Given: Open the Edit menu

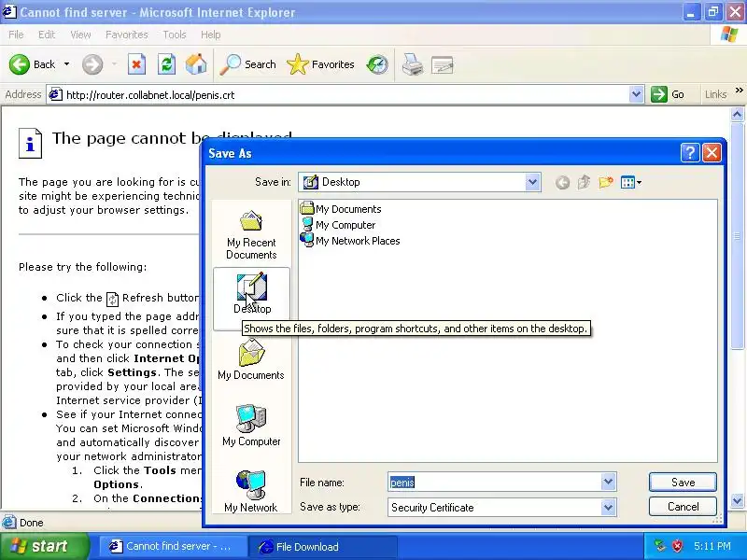Looking at the screenshot, I should (46, 35).
